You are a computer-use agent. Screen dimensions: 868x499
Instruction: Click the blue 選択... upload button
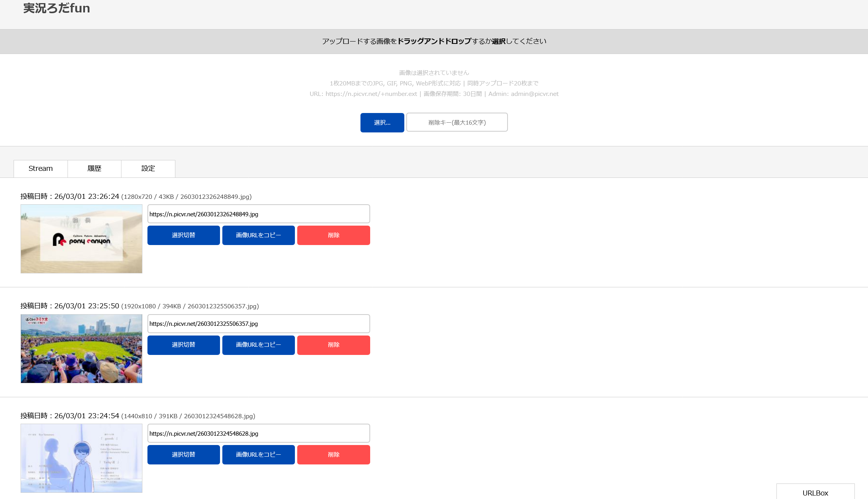click(382, 123)
